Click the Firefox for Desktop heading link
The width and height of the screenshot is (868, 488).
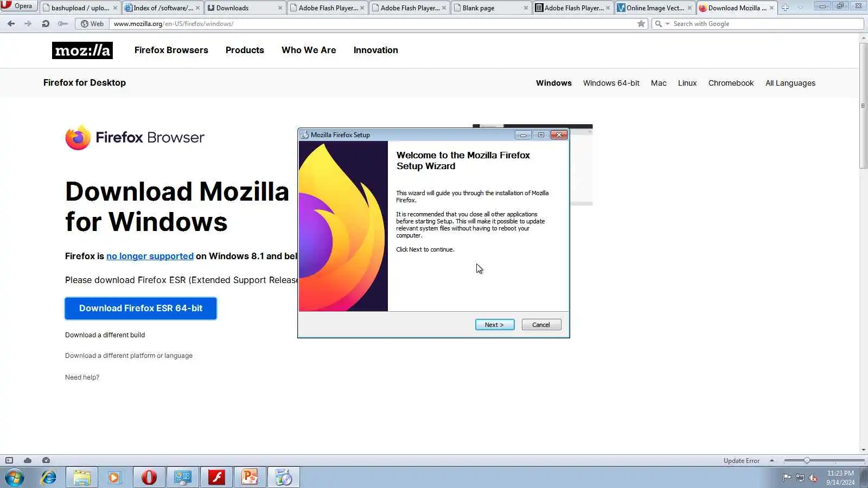click(85, 82)
